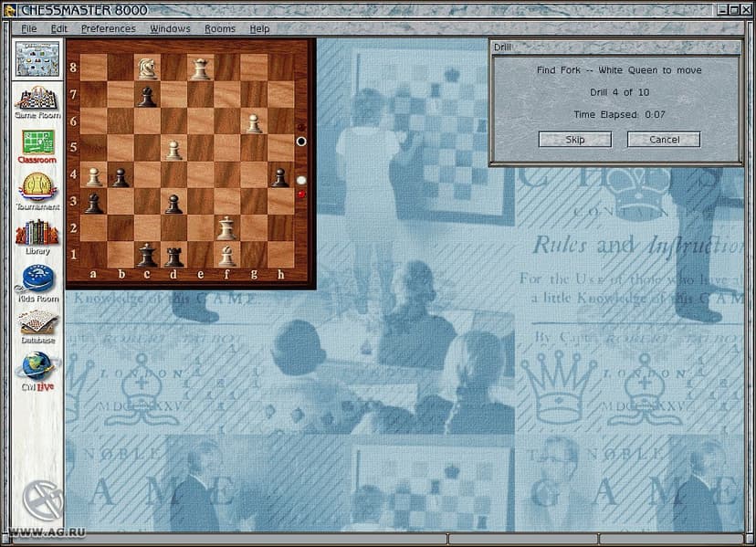Open the Rooms menu

tap(220, 29)
